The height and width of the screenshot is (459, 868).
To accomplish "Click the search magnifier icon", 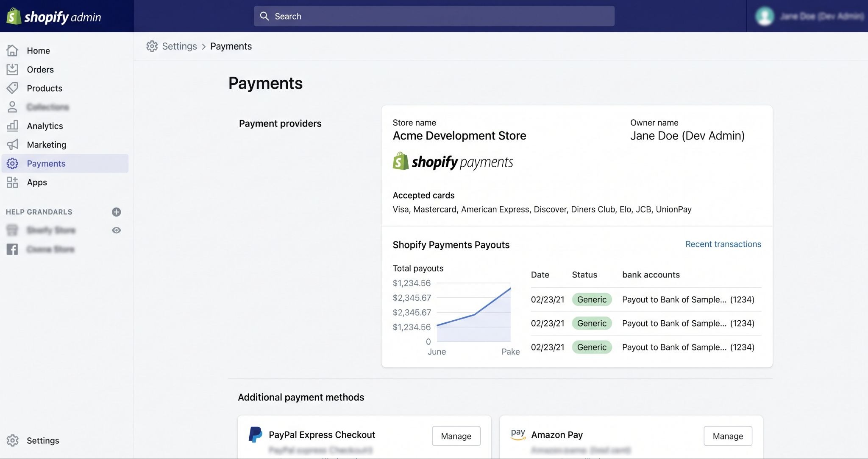I will (x=264, y=16).
